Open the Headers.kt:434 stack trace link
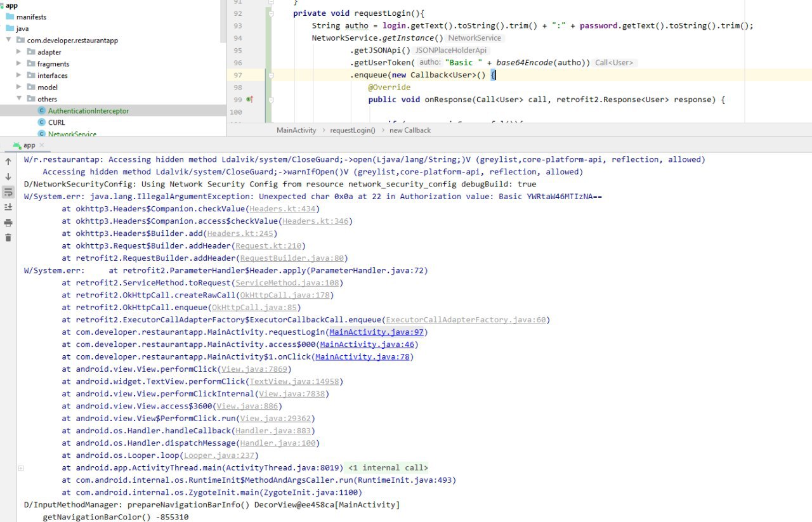 [x=284, y=209]
